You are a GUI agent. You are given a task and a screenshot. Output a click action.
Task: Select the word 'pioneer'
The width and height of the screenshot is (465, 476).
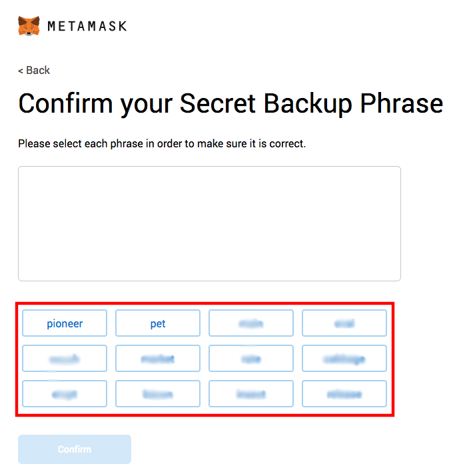coord(65,323)
